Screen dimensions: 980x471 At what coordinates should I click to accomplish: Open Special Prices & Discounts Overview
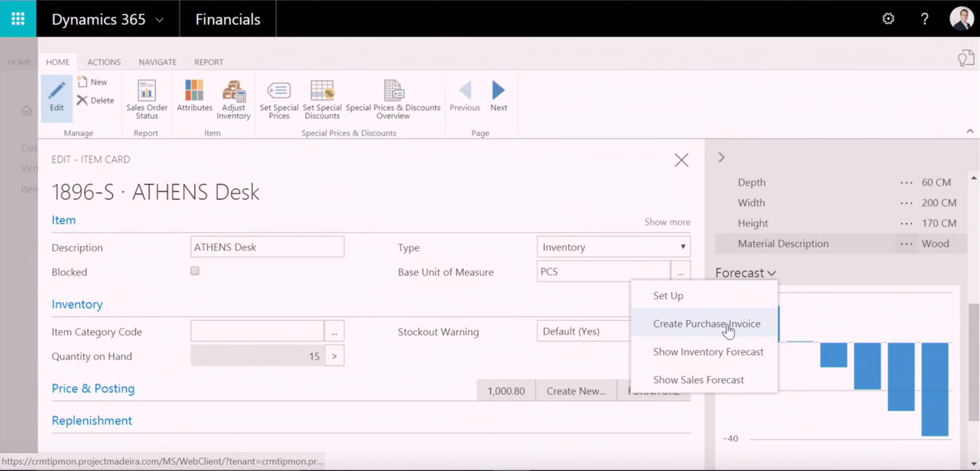pyautogui.click(x=393, y=100)
